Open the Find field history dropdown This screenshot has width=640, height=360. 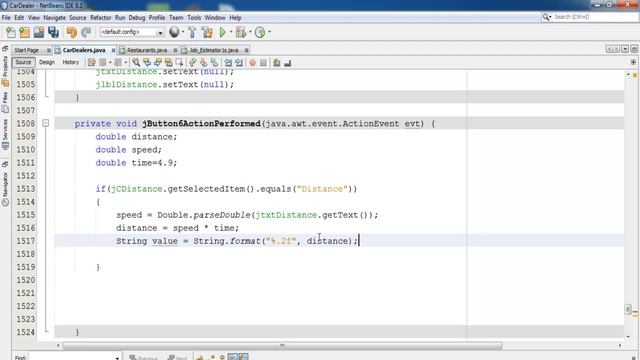[x=117, y=358]
